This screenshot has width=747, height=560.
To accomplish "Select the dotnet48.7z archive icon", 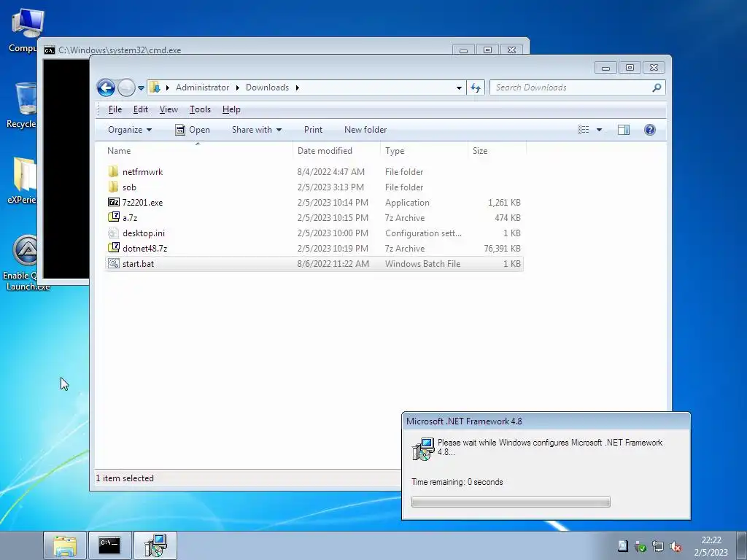I will [113, 248].
